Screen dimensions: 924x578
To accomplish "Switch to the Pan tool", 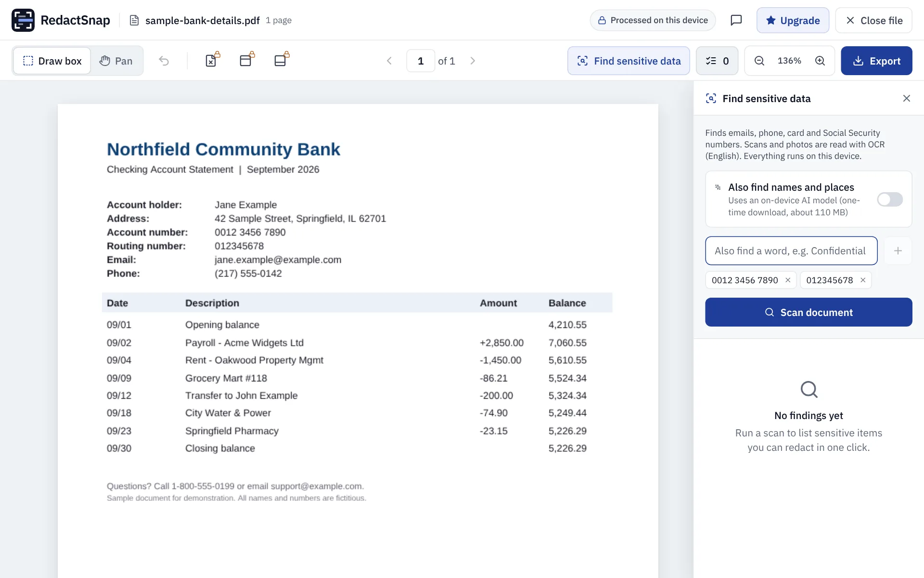I will [x=116, y=61].
